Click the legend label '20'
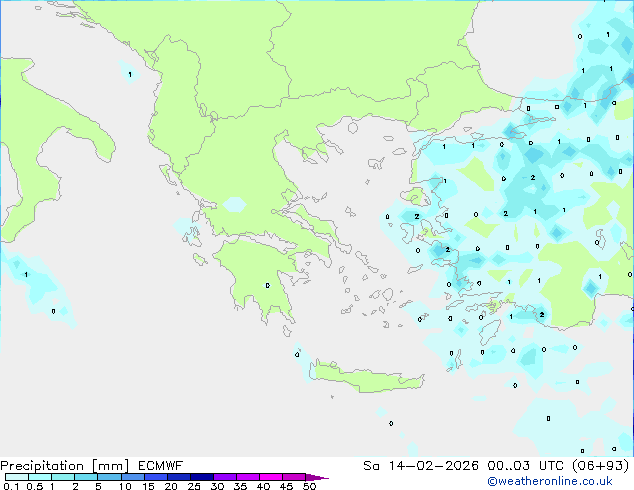 (171, 486)
